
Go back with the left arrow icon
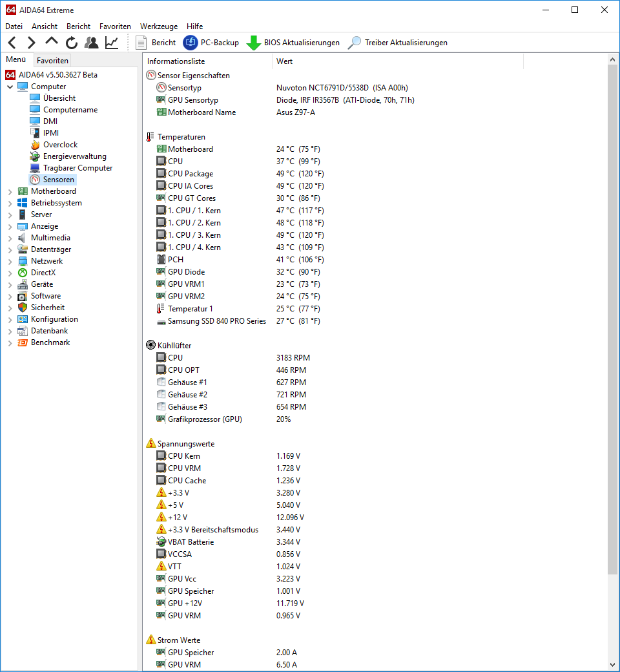pos(12,43)
